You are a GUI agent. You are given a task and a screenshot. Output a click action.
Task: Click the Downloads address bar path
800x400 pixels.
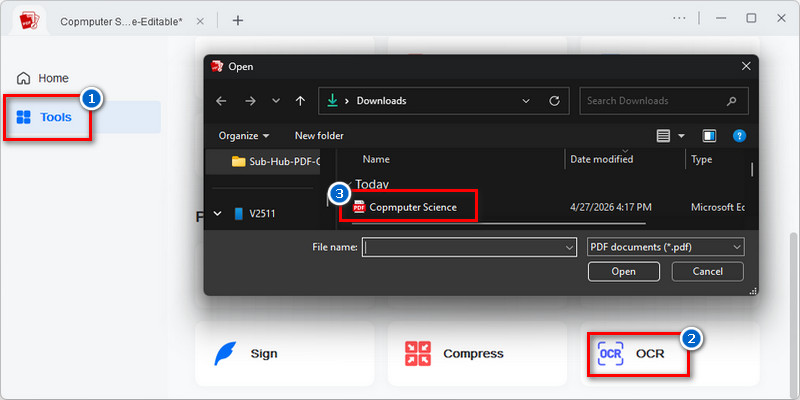point(382,101)
